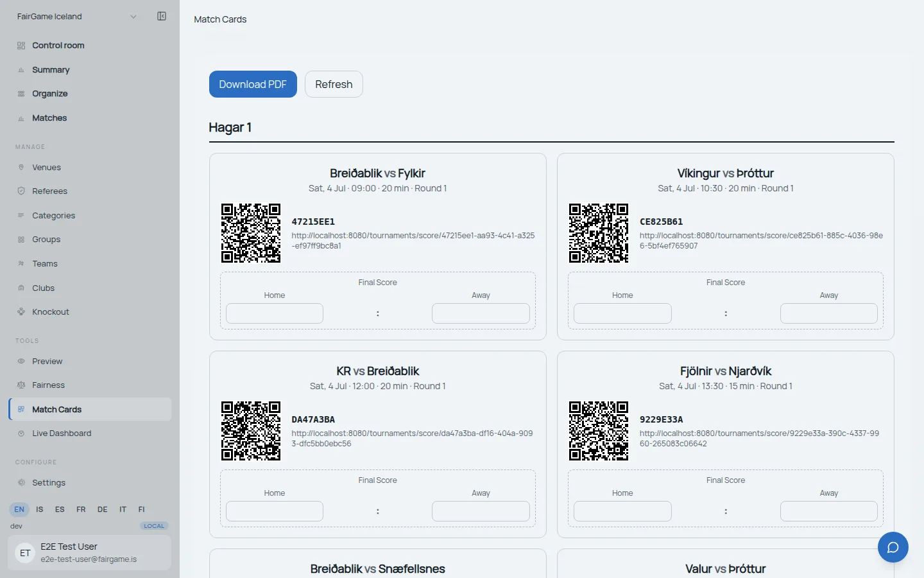Switch language to ES
The height and width of the screenshot is (578, 924).
point(60,509)
